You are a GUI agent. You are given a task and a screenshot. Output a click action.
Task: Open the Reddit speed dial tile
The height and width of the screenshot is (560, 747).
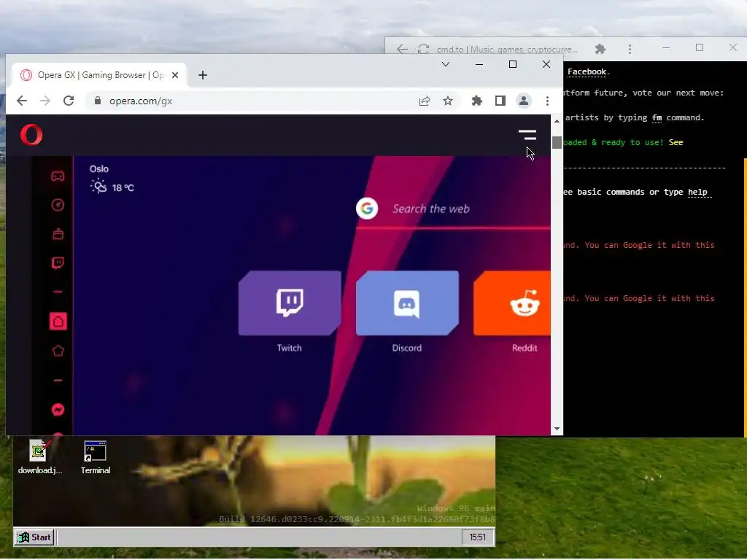[512, 303]
